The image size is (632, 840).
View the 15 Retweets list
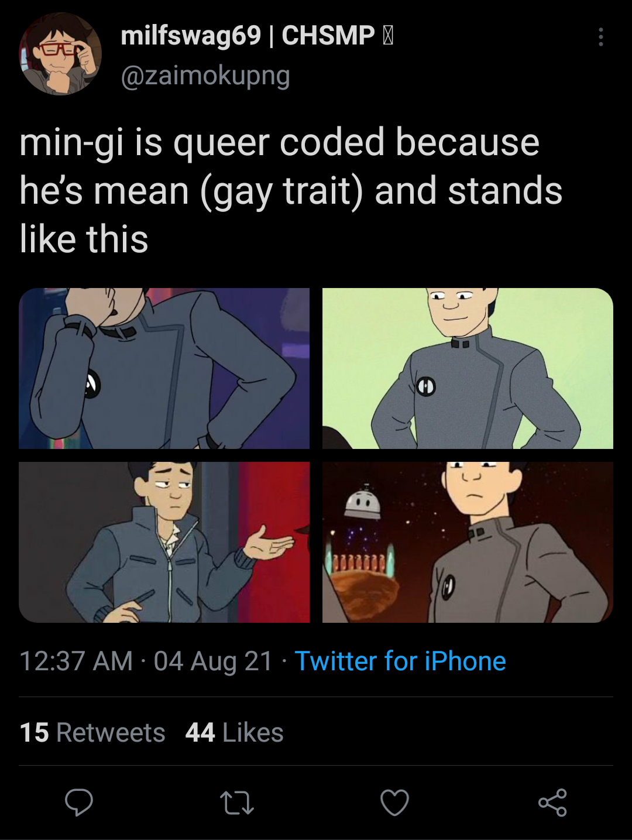tap(92, 732)
